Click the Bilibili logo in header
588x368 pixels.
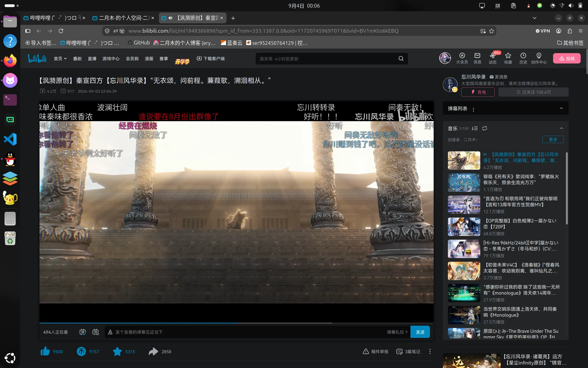click(37, 58)
